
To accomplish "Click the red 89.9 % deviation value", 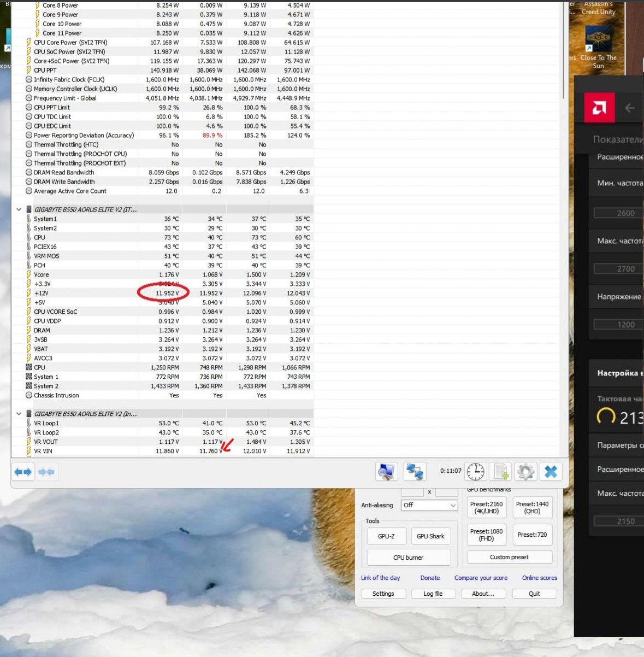I will (212, 135).
